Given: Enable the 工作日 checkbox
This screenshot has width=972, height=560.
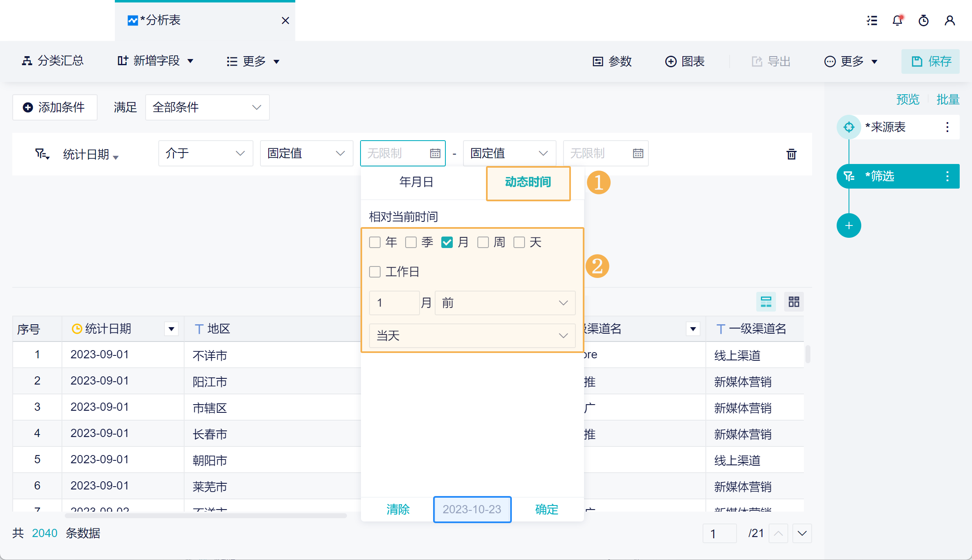Looking at the screenshot, I should [x=375, y=272].
